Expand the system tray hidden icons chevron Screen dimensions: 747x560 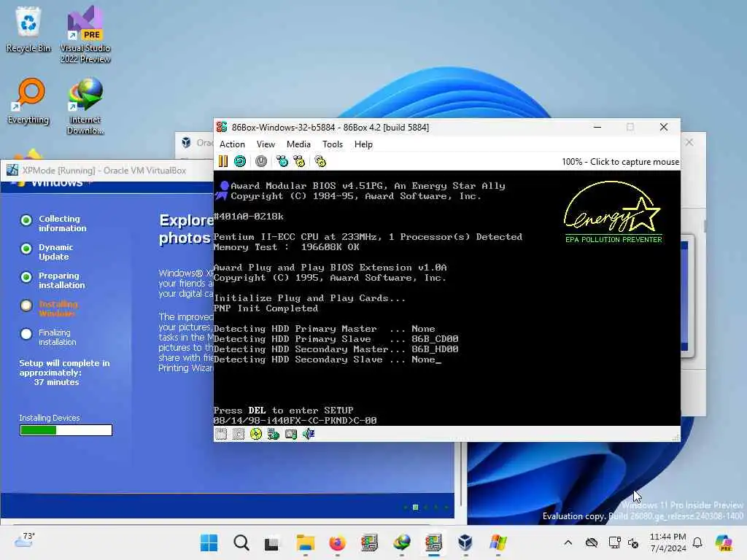(568, 542)
